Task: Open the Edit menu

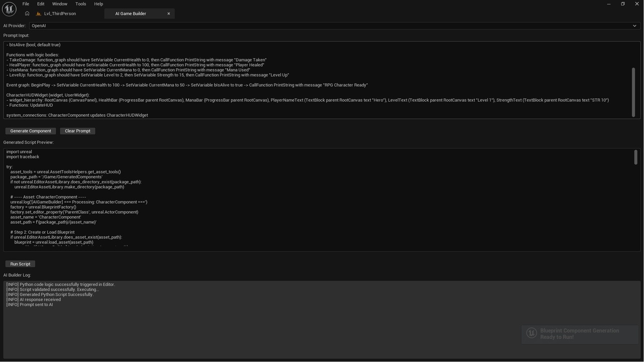Action: point(41,4)
